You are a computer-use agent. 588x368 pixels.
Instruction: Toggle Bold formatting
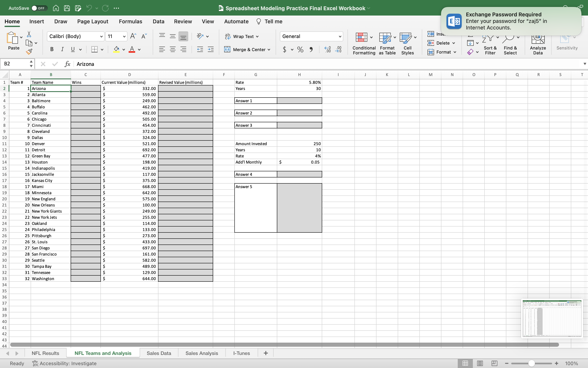[x=52, y=49]
